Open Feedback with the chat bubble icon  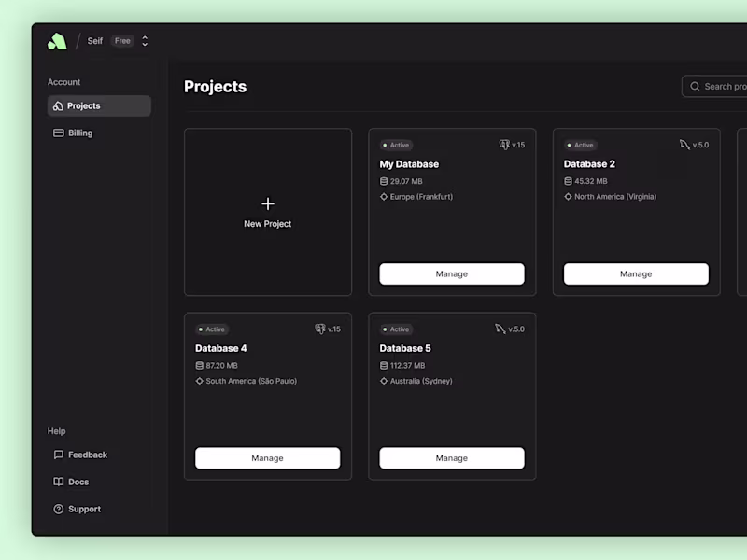pyautogui.click(x=80, y=455)
